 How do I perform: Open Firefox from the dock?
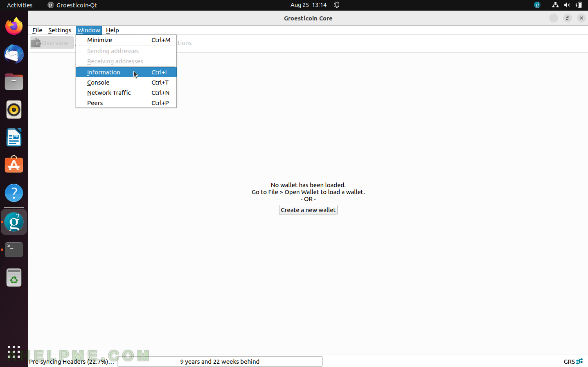(x=14, y=27)
